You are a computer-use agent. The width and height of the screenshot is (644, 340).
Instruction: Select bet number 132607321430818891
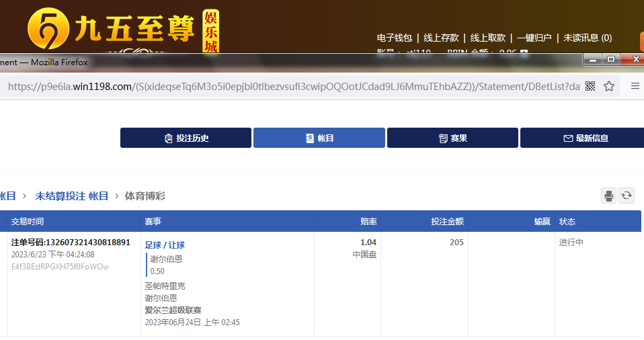71,243
